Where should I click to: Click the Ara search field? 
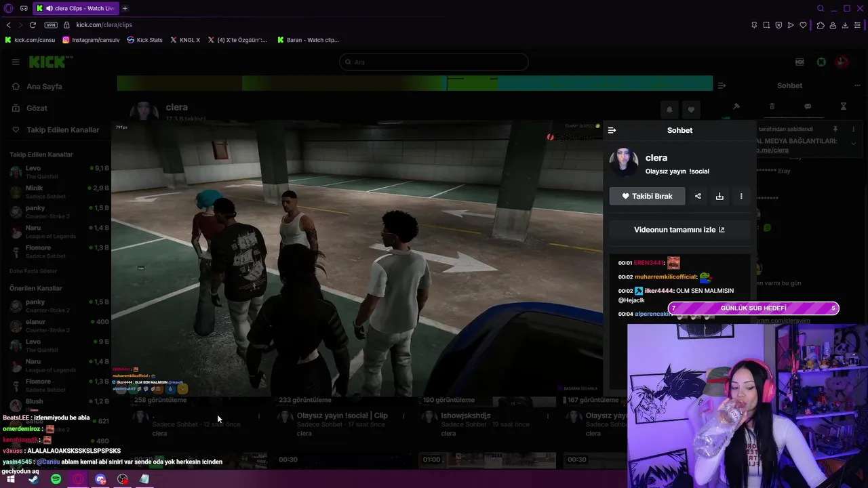click(x=433, y=62)
